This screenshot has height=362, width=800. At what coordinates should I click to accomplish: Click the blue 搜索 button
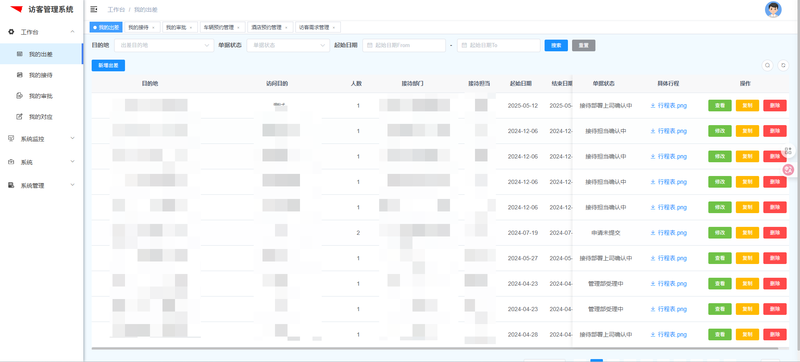pyautogui.click(x=556, y=45)
